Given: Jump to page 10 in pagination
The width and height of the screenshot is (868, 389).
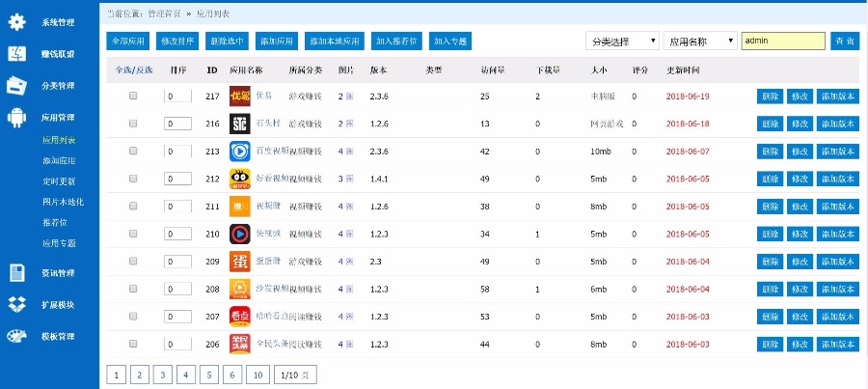Looking at the screenshot, I should tap(258, 375).
